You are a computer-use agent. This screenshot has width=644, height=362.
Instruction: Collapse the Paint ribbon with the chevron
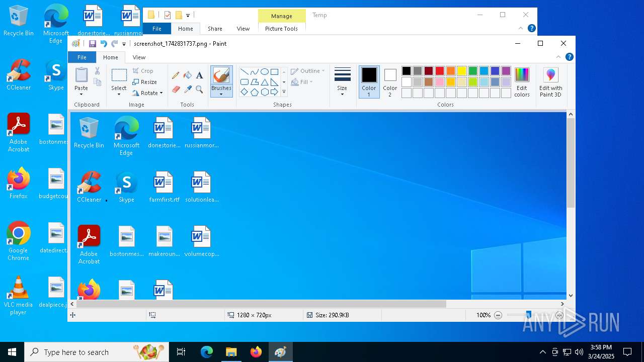pyautogui.click(x=558, y=57)
